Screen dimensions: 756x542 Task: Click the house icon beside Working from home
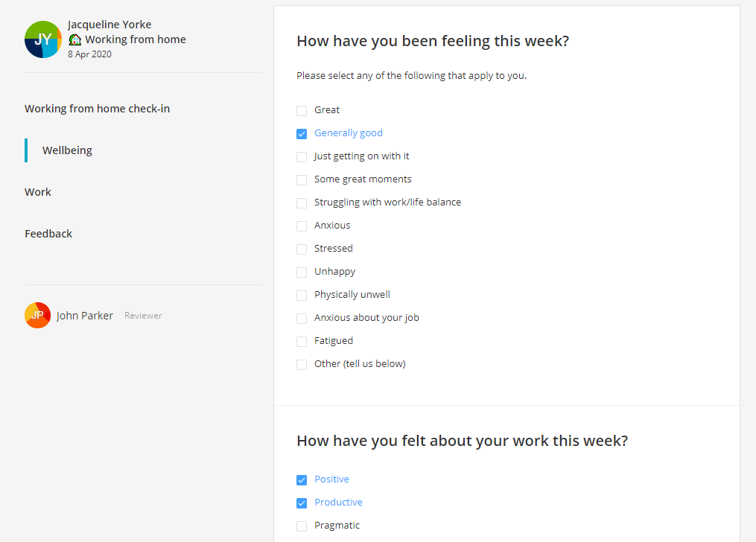tap(74, 39)
